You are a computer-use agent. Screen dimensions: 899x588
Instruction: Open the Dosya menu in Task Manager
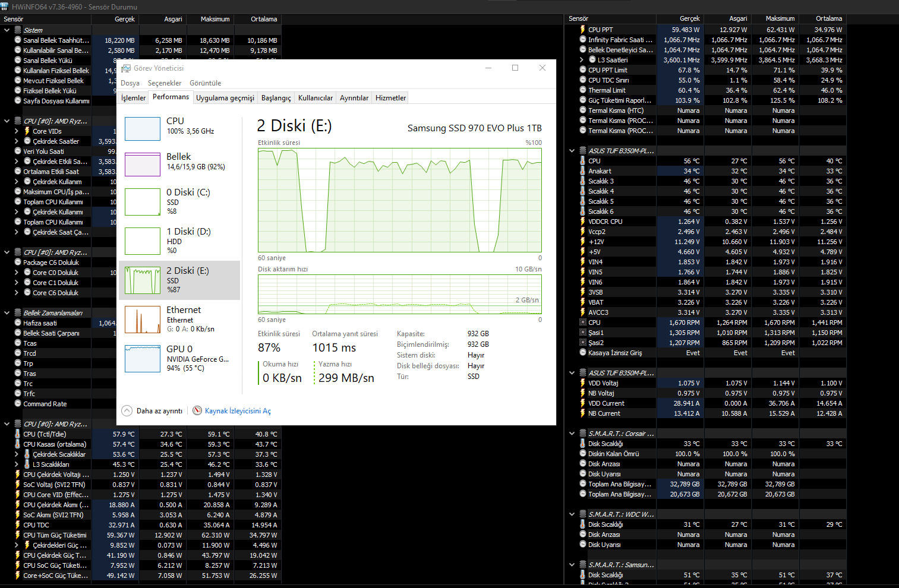point(130,83)
